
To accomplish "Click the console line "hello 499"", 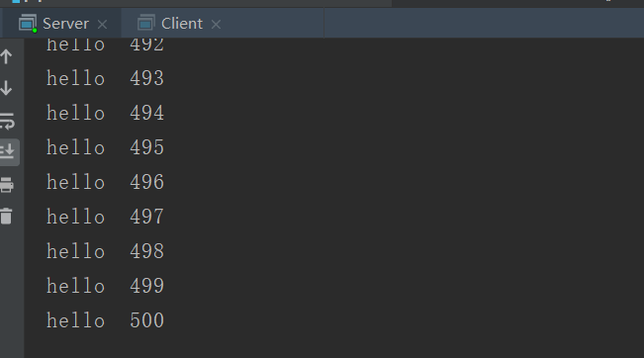I will pos(105,286).
